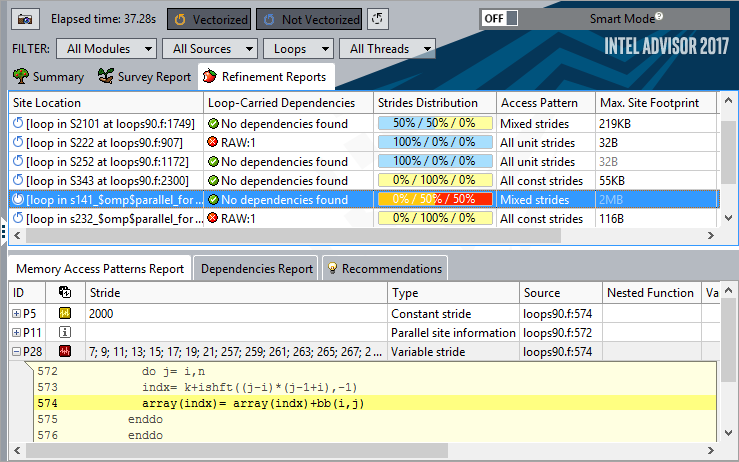Click the Nested Function column header
Screen dimensions: 739x462
coord(652,293)
